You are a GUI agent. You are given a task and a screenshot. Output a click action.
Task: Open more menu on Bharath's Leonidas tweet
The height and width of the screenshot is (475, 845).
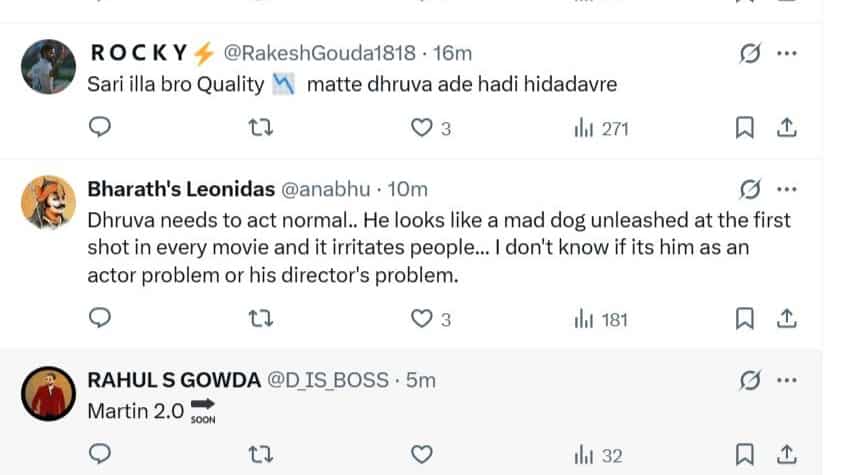pyautogui.click(x=787, y=189)
